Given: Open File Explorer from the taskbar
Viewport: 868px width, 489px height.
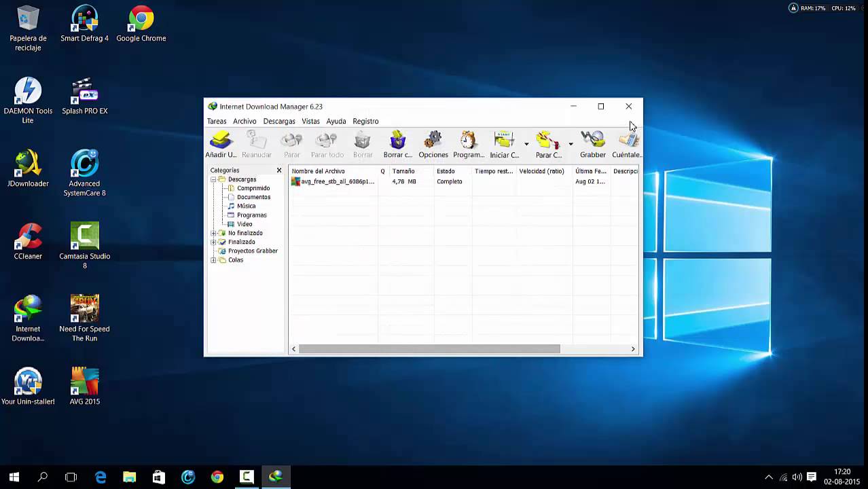Looking at the screenshot, I should coord(129,477).
